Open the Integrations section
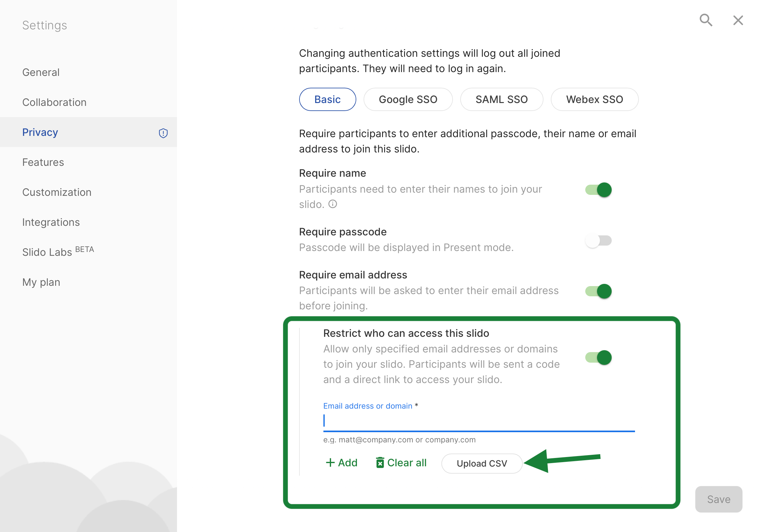 (88, 222)
